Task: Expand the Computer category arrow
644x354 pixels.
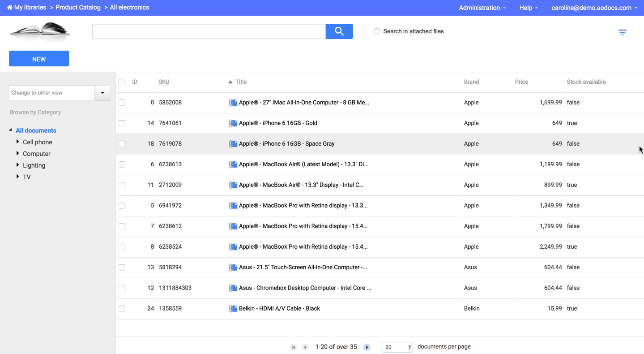Action: (17, 153)
